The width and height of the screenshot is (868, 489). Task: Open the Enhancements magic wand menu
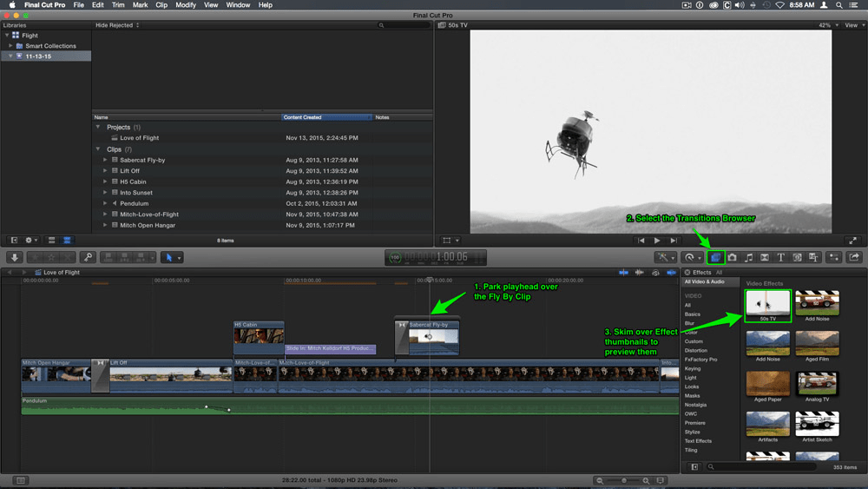click(665, 257)
